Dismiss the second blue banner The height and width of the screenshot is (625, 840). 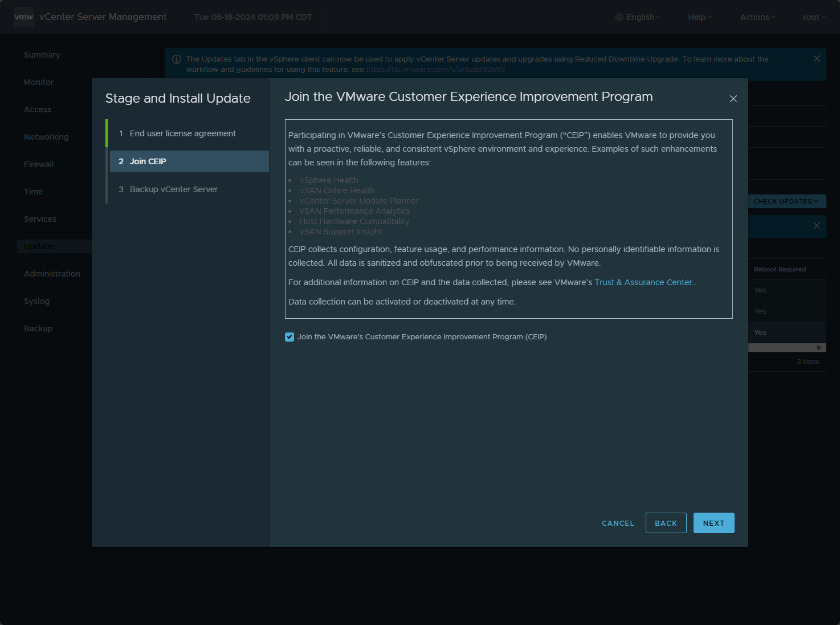[x=817, y=226]
